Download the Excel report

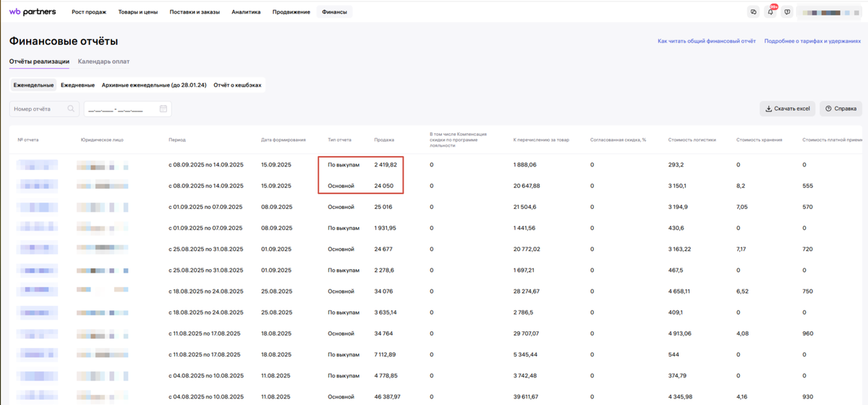(788, 108)
